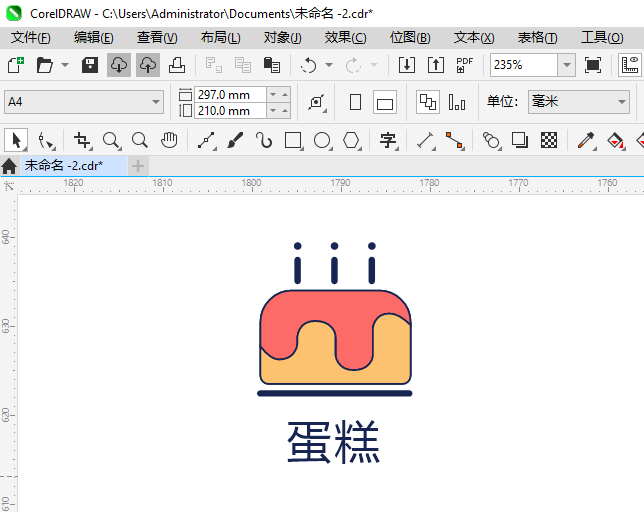Increase the page width with the stepper
The width and height of the screenshot is (644, 512).
coord(285,95)
